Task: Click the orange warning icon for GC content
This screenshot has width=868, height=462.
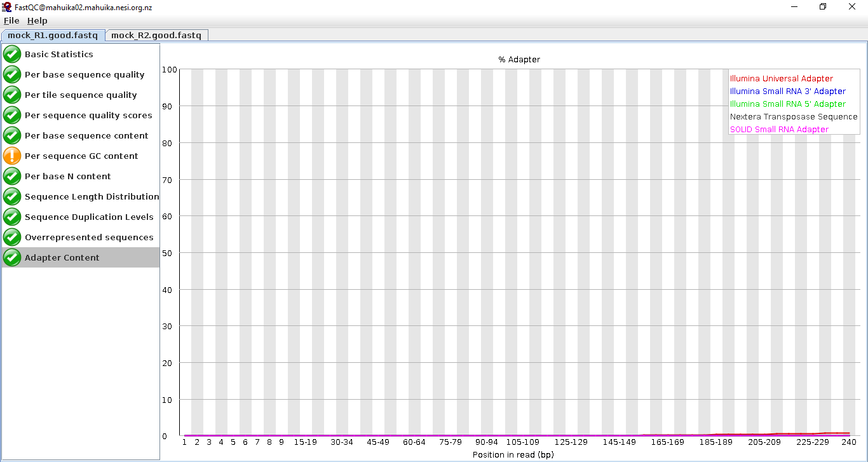Action: [x=12, y=156]
